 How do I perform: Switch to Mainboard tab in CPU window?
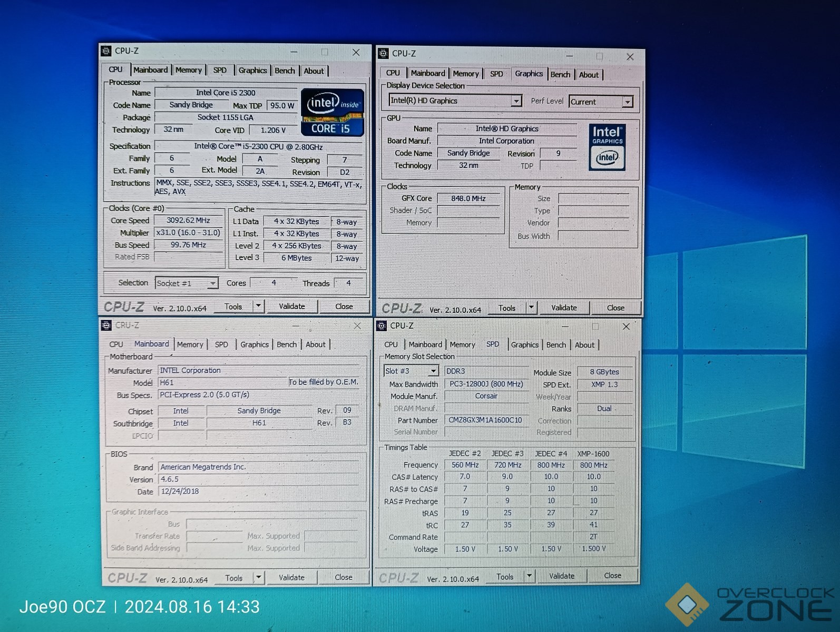(x=150, y=70)
